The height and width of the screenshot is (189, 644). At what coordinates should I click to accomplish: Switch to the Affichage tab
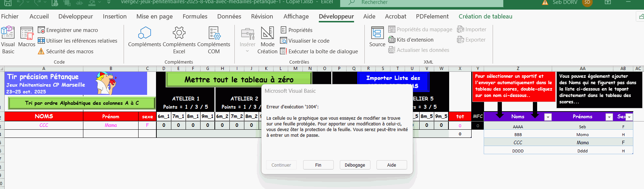click(296, 16)
